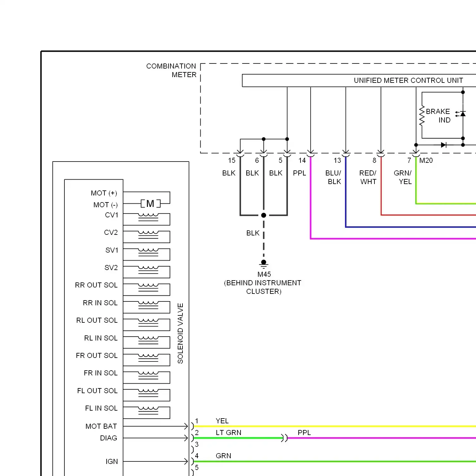Click the FR IN SOL coil symbol
Viewport: 476px width, 476px height.
click(148, 375)
